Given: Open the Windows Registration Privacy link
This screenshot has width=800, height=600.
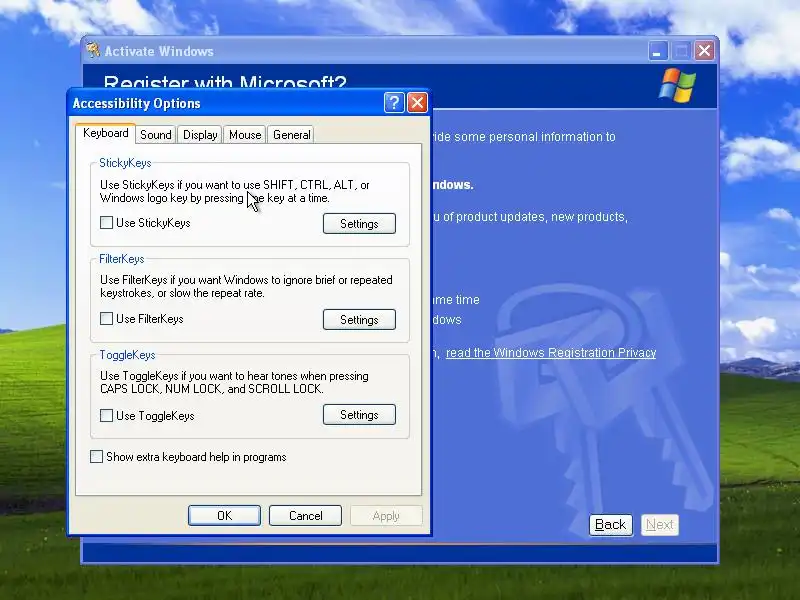Looking at the screenshot, I should 551,353.
